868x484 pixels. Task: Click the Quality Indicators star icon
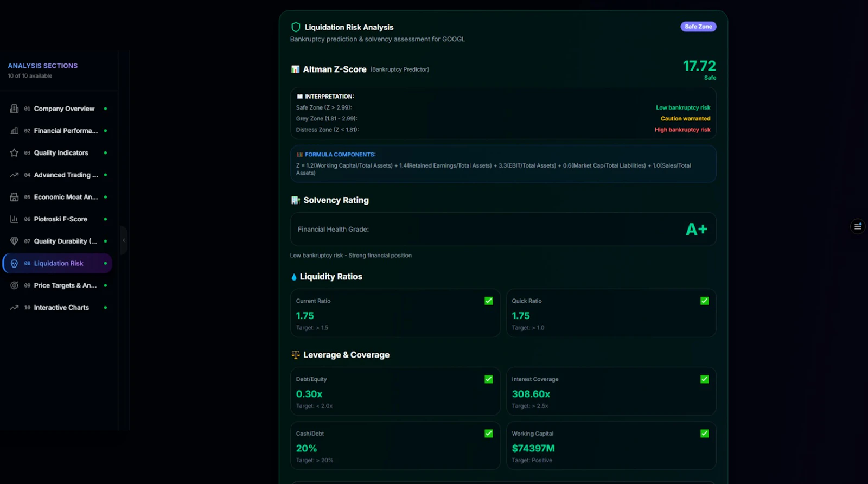[14, 153]
